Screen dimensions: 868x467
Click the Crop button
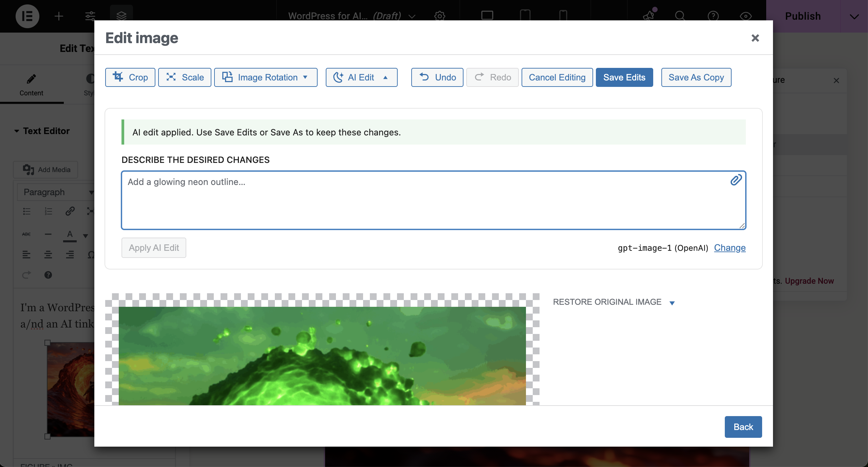pyautogui.click(x=130, y=77)
